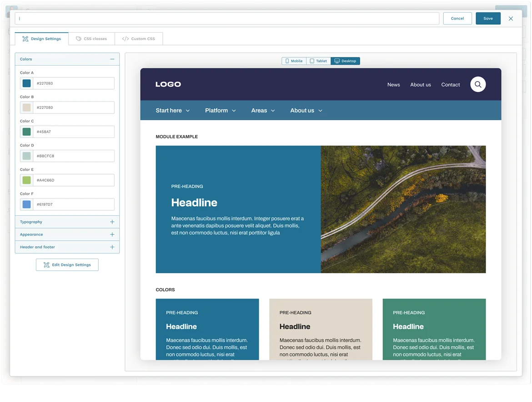This screenshot has width=532, height=402.
Task: Click the title input field at top
Action: [227, 18]
